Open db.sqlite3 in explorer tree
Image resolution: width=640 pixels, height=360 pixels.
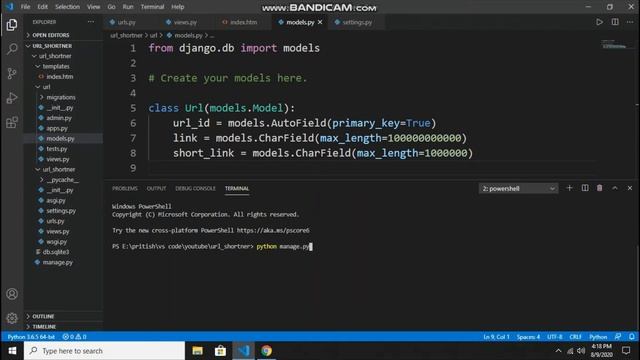(x=56, y=252)
